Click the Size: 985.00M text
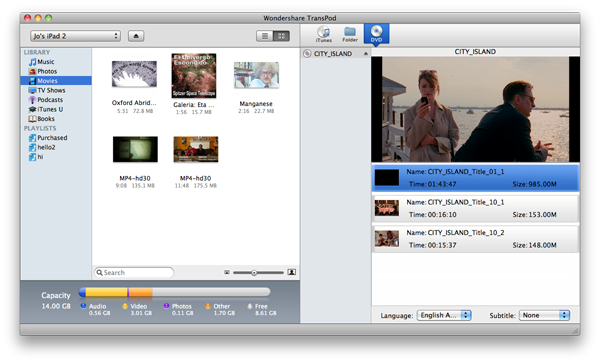This screenshot has width=600, height=363. [534, 184]
